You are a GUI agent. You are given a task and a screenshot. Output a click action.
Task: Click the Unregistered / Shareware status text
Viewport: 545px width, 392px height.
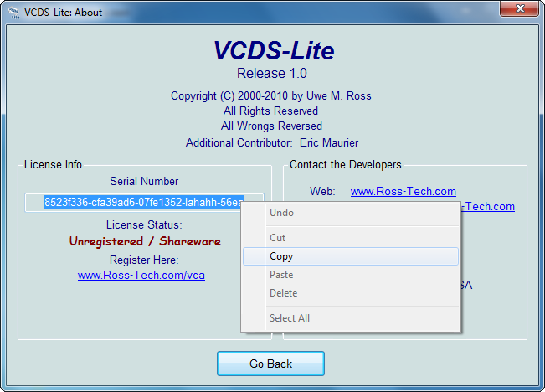click(145, 241)
